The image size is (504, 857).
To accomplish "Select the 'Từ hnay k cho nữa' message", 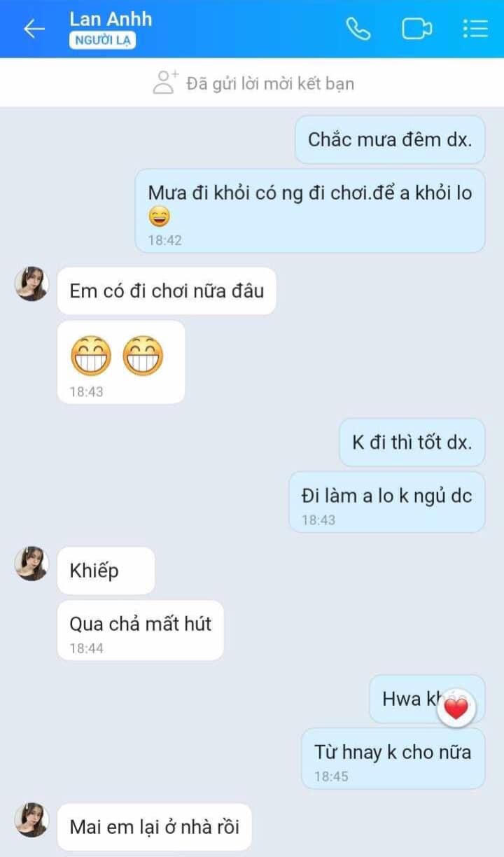I will [393, 757].
